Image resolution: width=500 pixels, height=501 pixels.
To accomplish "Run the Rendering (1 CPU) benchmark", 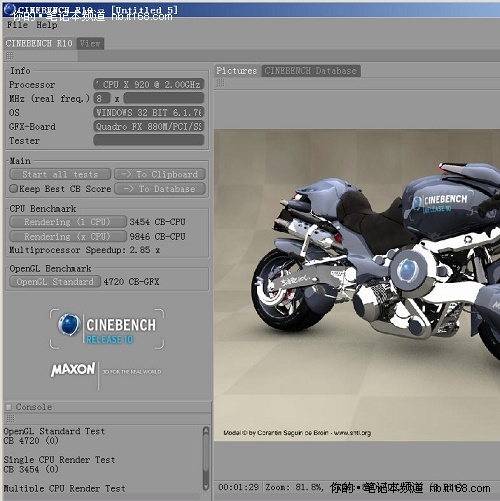I will coord(68,222).
